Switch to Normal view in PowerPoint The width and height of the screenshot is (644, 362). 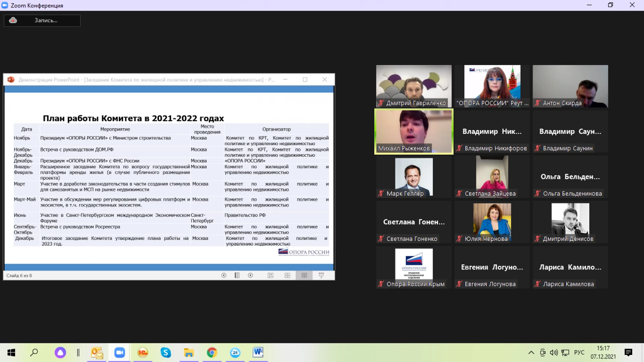click(x=271, y=275)
